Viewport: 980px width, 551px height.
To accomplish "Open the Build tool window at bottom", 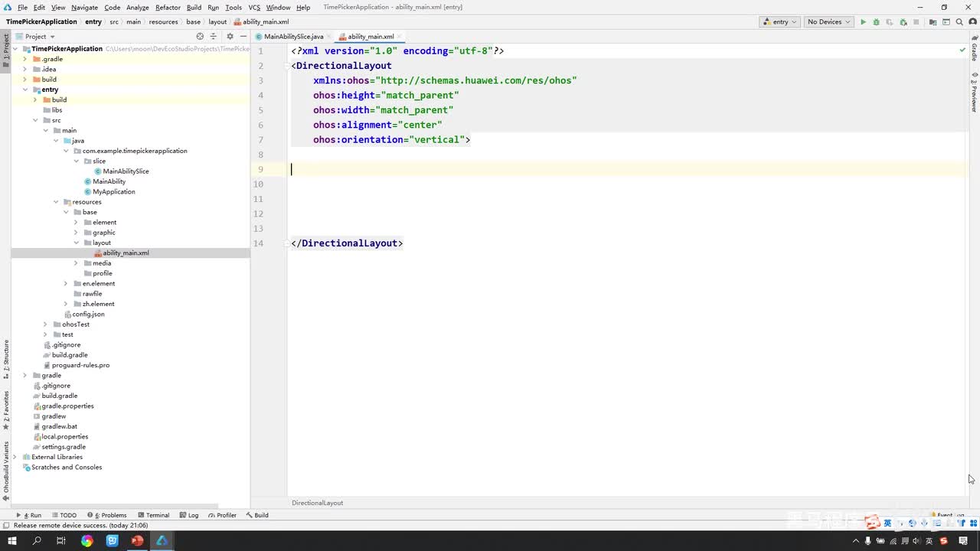I will pos(257,515).
